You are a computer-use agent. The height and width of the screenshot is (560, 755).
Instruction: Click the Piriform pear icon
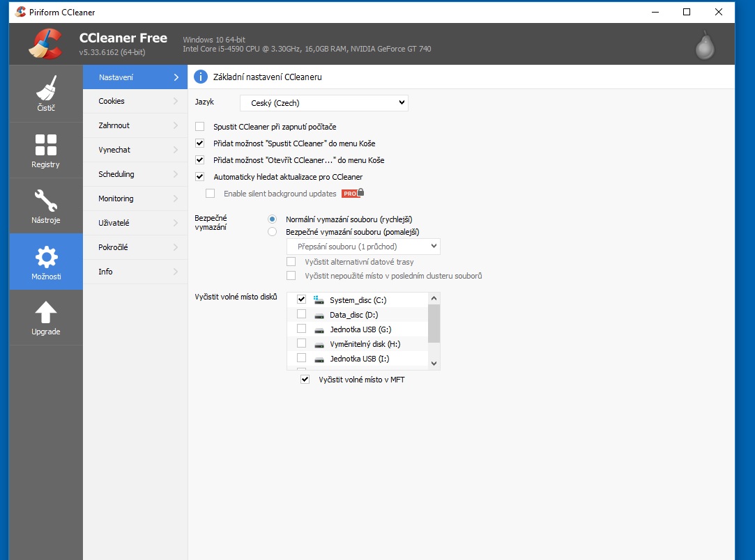coord(705,45)
